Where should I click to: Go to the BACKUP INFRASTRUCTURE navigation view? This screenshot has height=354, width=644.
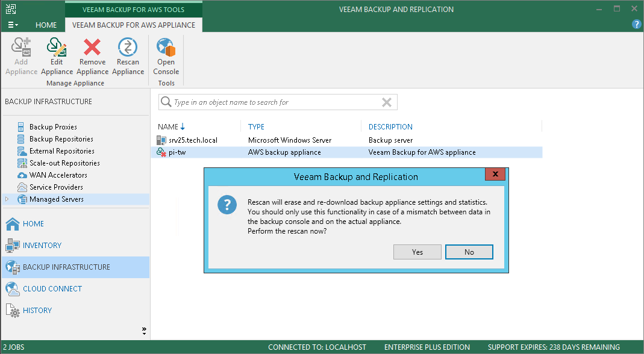(x=75, y=267)
